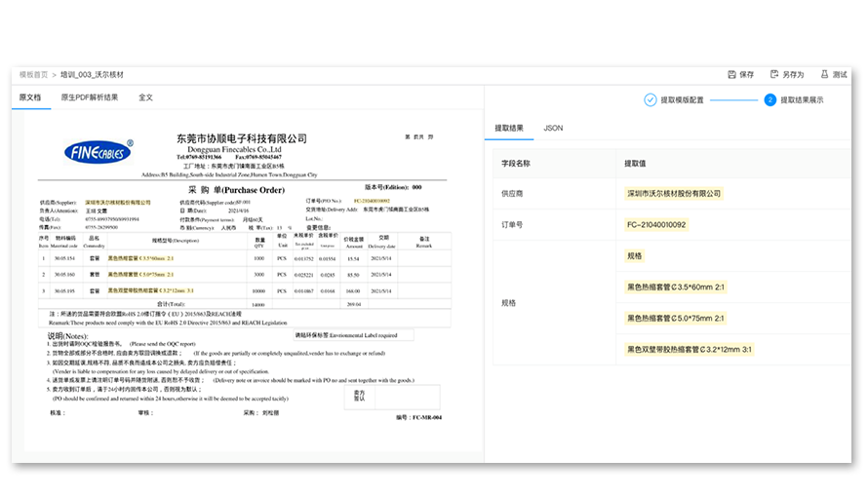
Task: Click the 另存为 button label
Action: point(793,75)
